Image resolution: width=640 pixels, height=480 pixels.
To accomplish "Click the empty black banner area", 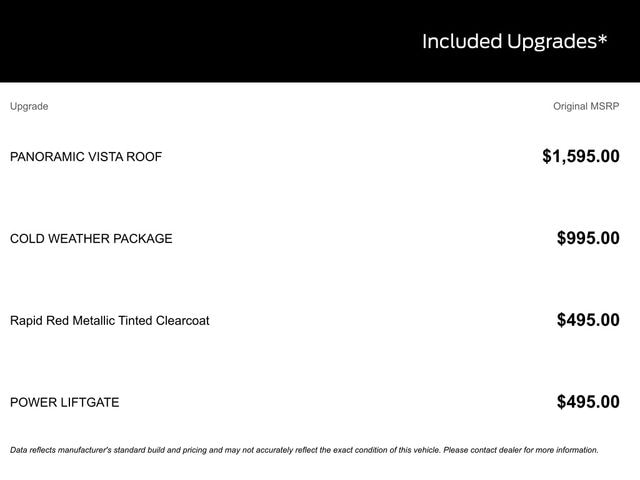I will [200, 41].
